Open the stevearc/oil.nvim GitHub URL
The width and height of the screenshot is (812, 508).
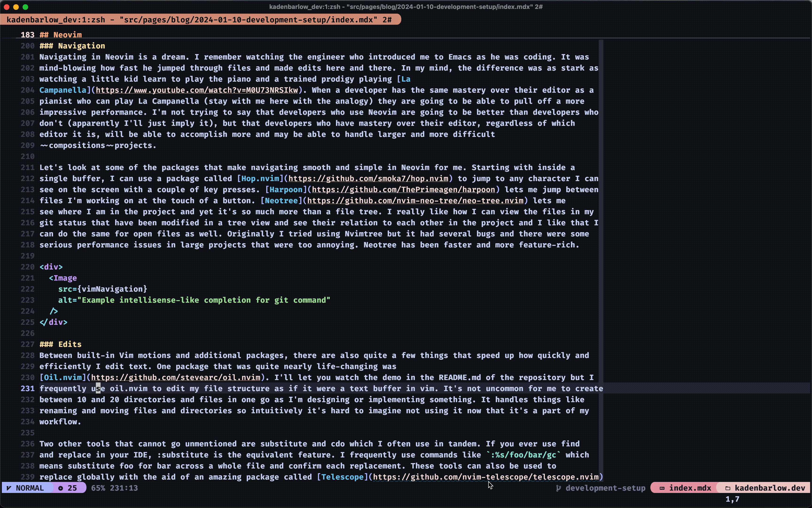point(176,377)
